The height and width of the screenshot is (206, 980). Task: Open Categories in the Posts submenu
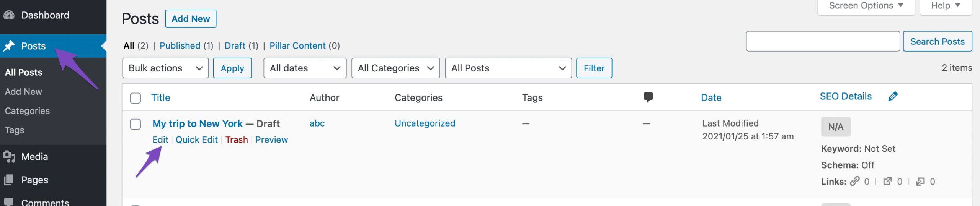[x=27, y=111]
